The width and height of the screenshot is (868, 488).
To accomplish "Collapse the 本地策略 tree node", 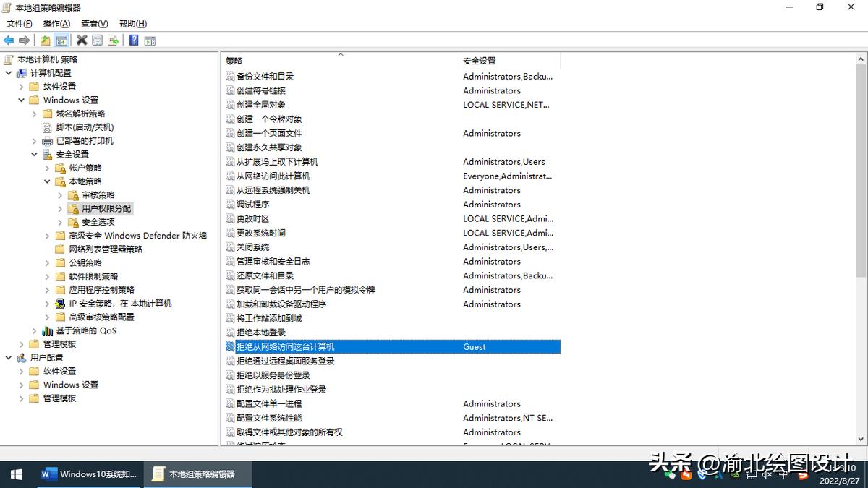I will coord(47,181).
